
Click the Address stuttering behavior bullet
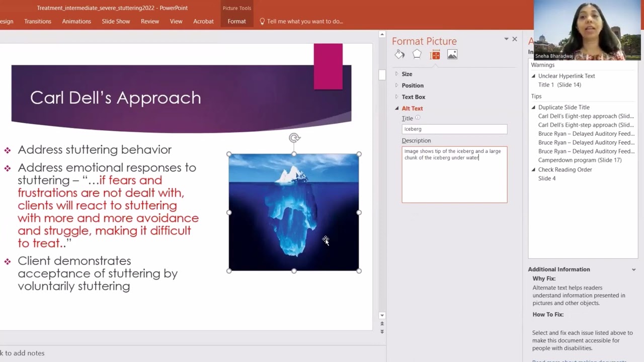(95, 150)
